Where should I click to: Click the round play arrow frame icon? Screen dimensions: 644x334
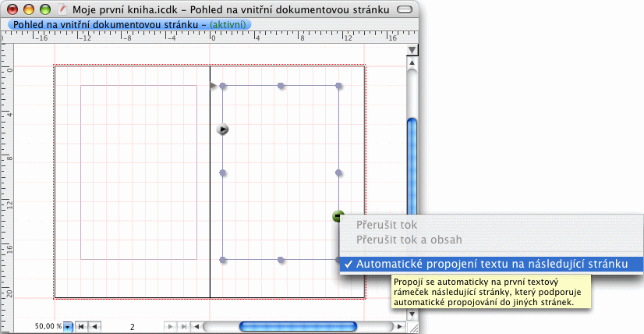(223, 130)
